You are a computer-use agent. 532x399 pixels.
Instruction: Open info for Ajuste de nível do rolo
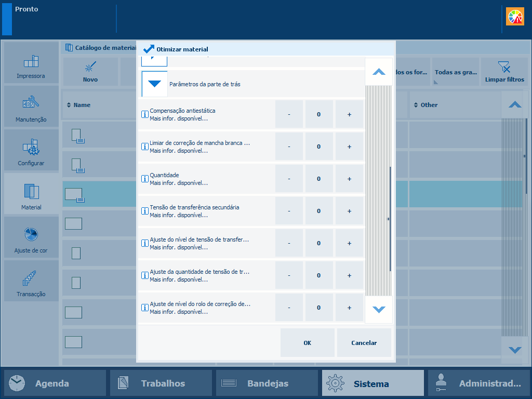144,308
